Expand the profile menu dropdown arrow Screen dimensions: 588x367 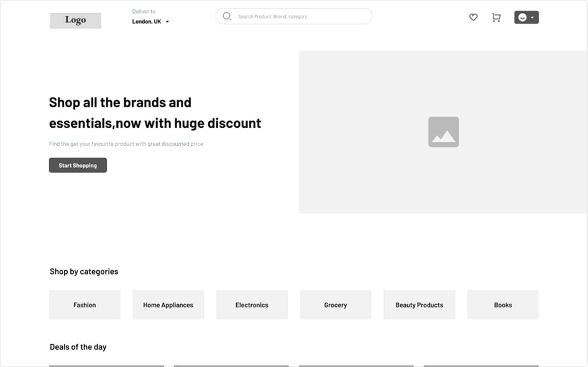[532, 17]
